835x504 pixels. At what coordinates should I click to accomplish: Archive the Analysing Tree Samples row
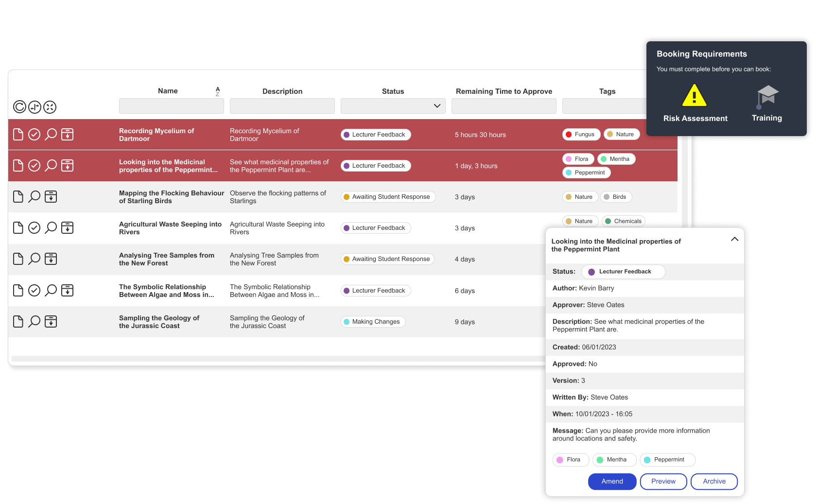(51, 259)
